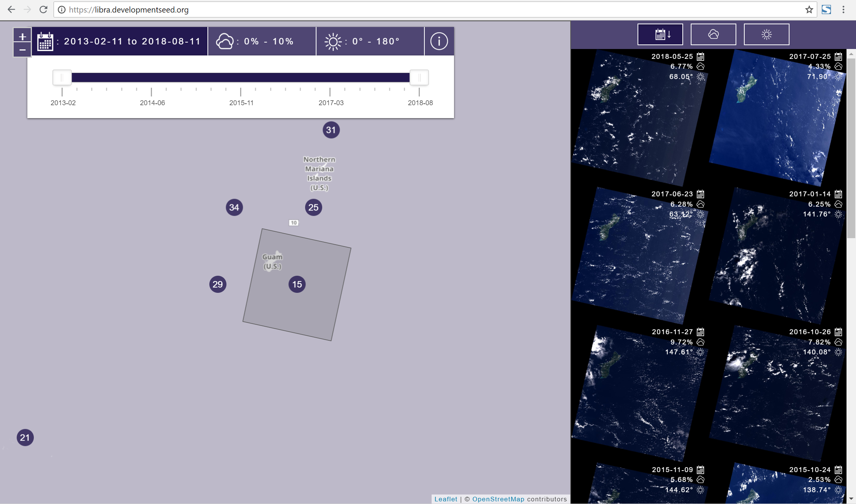Click the cloud icon next to 7.82%
This screenshot has width=856, height=504.
coord(838,342)
